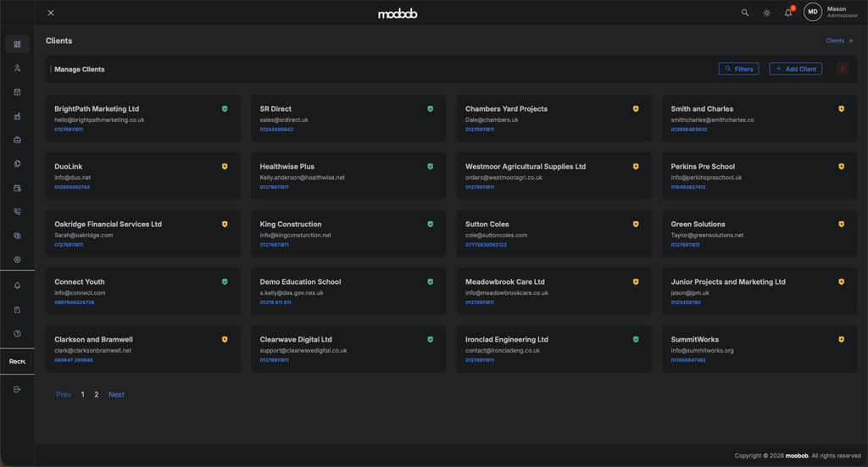The image size is (868, 467).
Task: Click the logout icon at sidebar bottom
Action: [17, 389]
